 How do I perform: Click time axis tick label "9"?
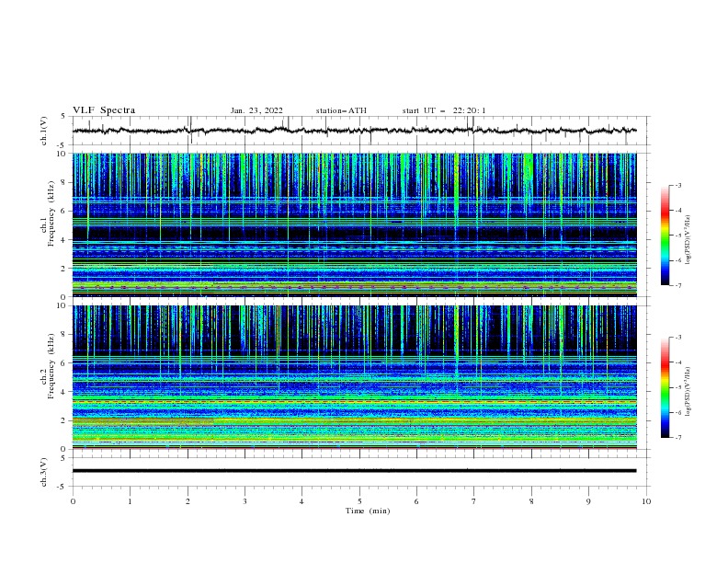coord(588,501)
